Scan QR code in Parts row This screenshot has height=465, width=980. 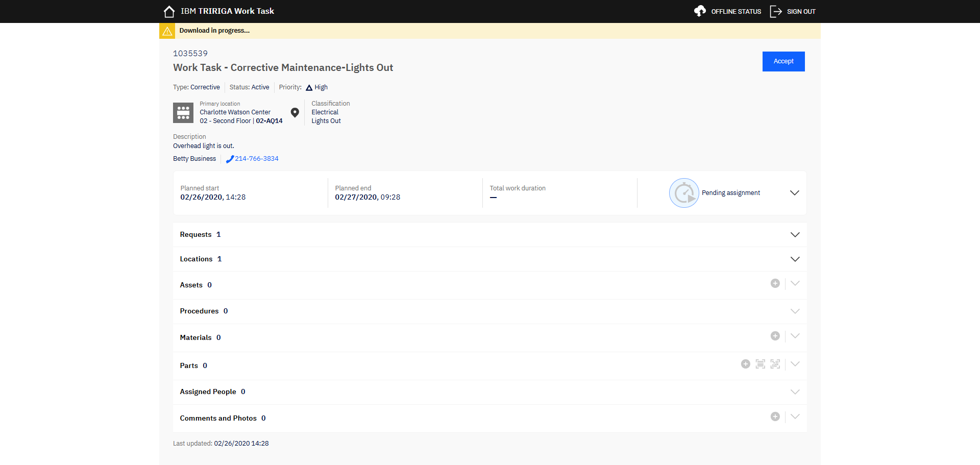pyautogui.click(x=775, y=364)
